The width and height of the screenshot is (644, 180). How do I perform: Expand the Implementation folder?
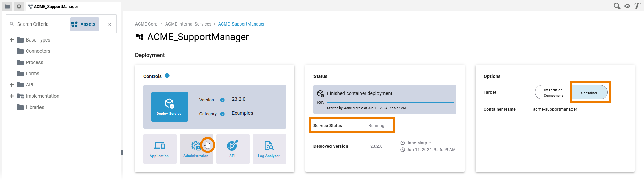pos(12,96)
